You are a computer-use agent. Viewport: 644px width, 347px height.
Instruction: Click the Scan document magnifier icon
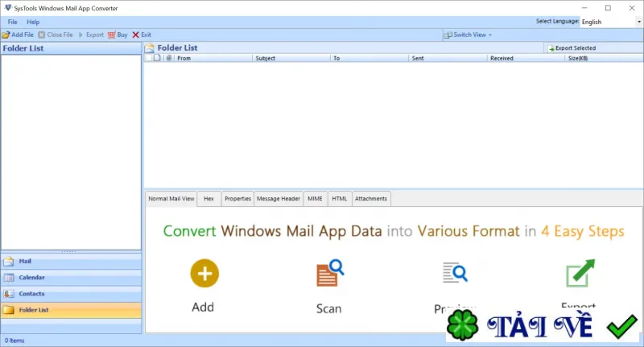pos(330,273)
